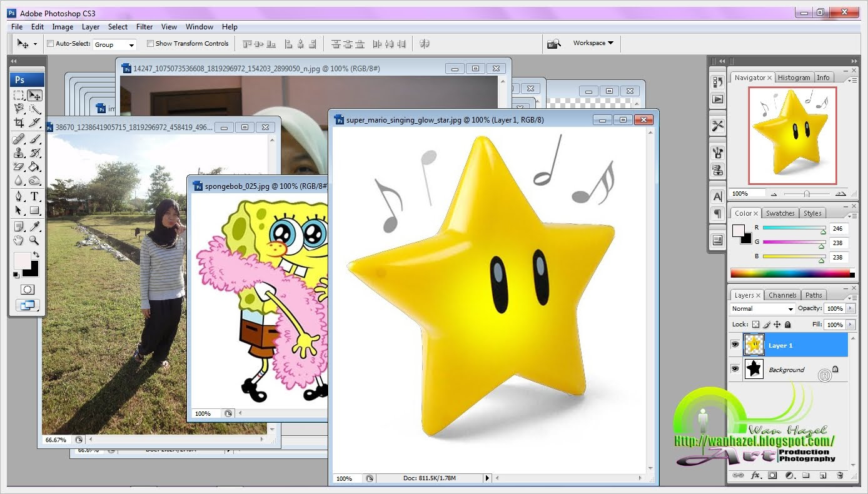
Task: Set foreground color swatch in toolbox
Action: point(21,261)
